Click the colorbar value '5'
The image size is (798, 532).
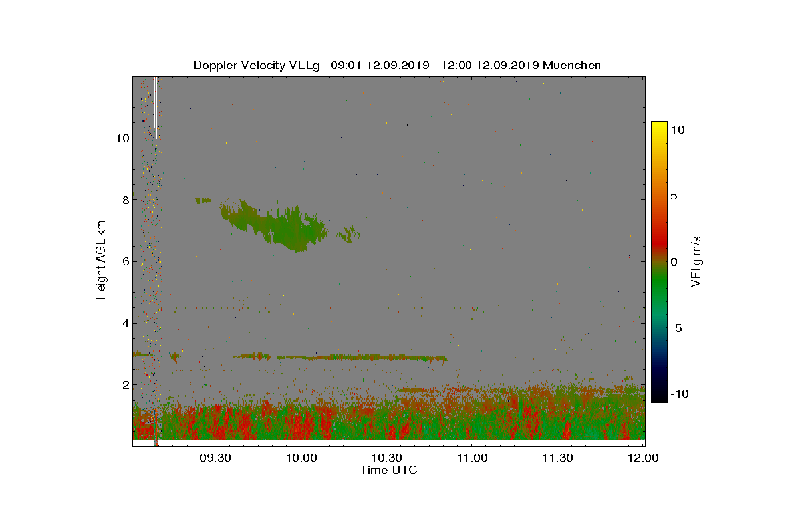click(x=676, y=196)
